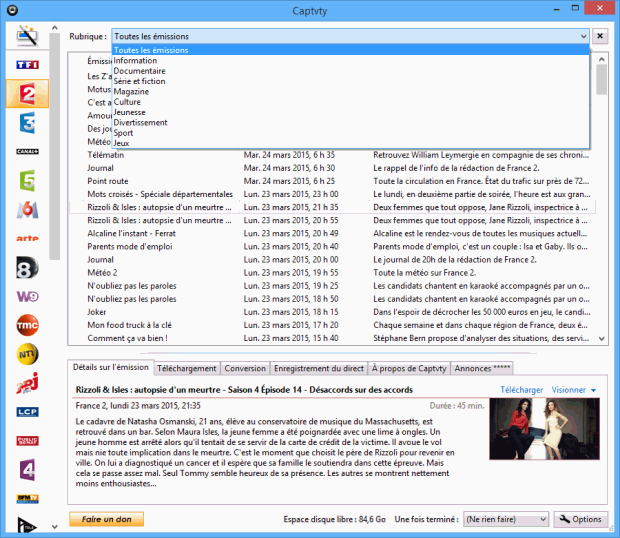Select the Public Sénat channel icon

27,441
